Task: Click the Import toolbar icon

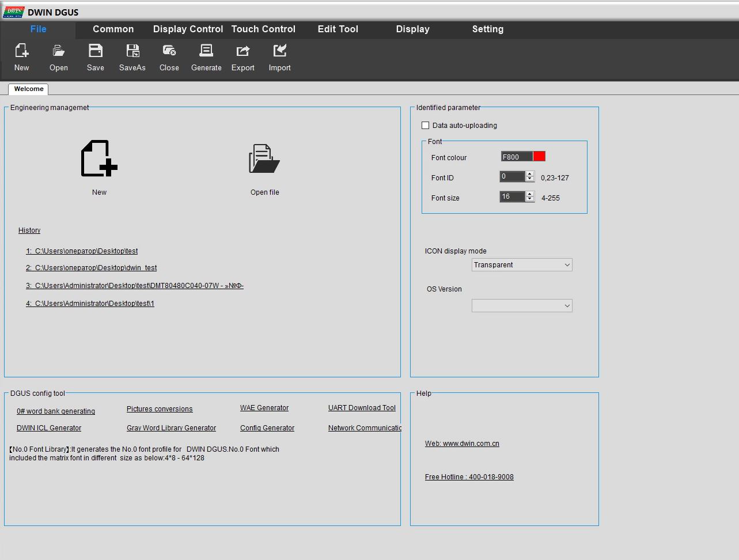Action: click(280, 51)
